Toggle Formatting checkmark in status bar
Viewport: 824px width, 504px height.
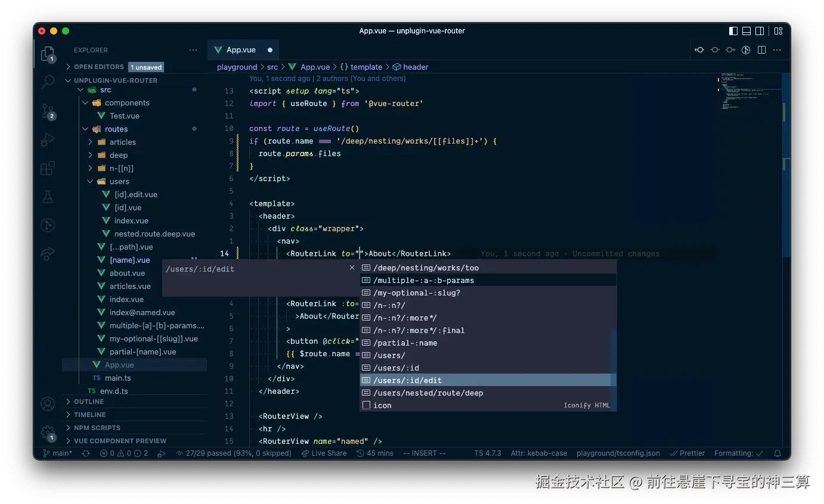pyautogui.click(x=739, y=453)
